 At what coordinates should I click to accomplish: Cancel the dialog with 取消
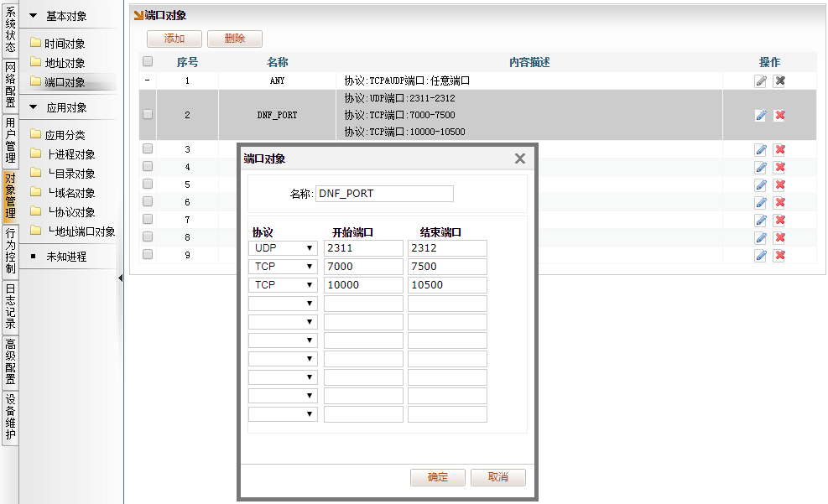pos(498,477)
